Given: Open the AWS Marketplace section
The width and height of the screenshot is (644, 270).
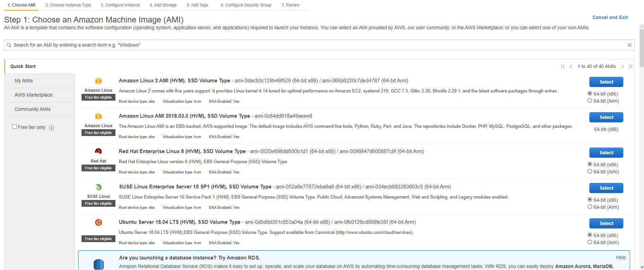Looking at the screenshot, I should point(33,95).
